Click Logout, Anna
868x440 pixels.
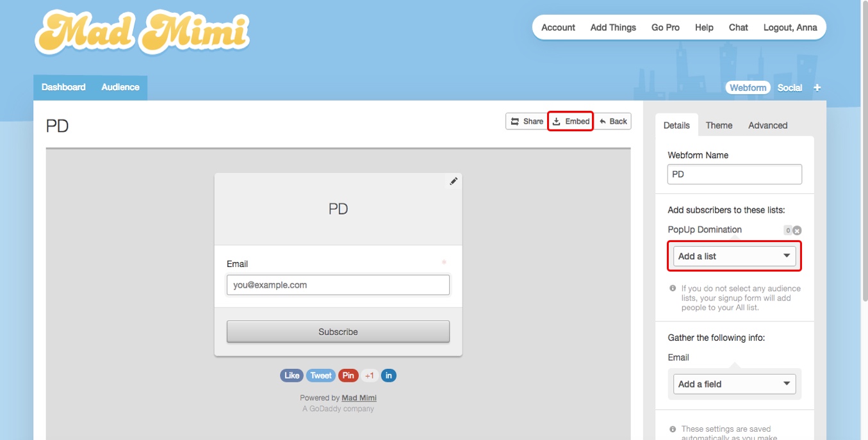(790, 28)
